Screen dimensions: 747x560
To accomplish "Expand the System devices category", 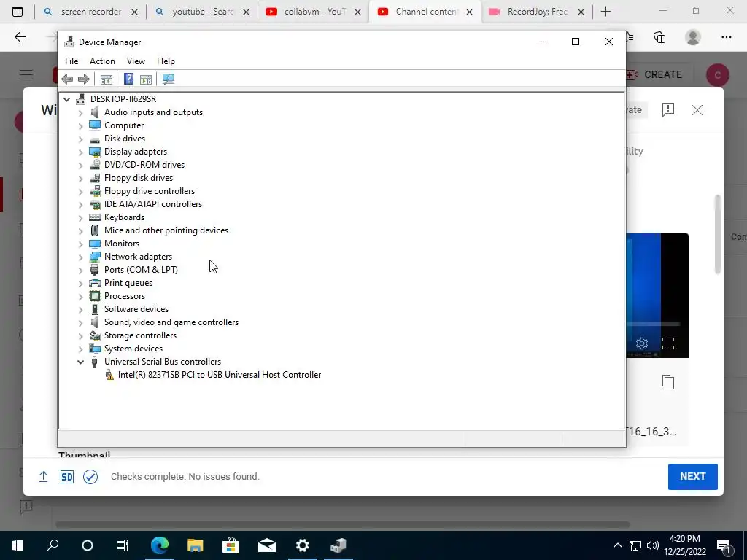I will click(x=80, y=349).
